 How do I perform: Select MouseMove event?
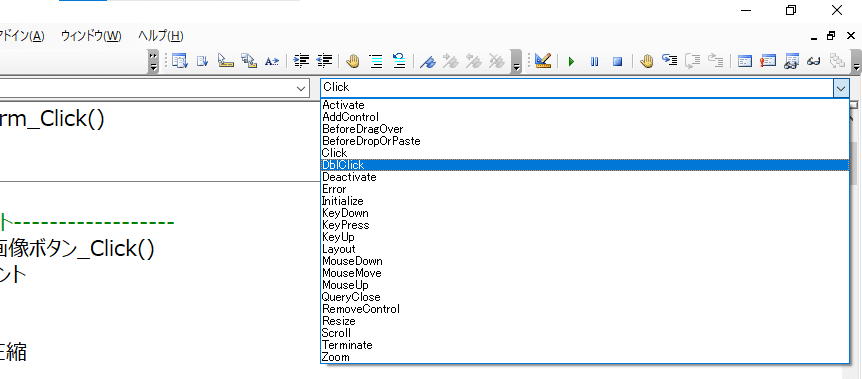point(585,273)
